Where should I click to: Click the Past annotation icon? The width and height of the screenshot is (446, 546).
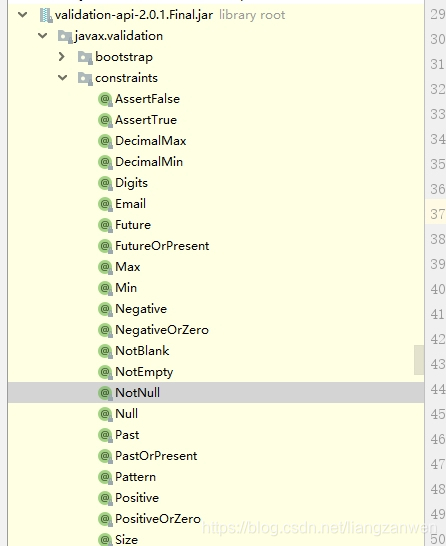105,435
